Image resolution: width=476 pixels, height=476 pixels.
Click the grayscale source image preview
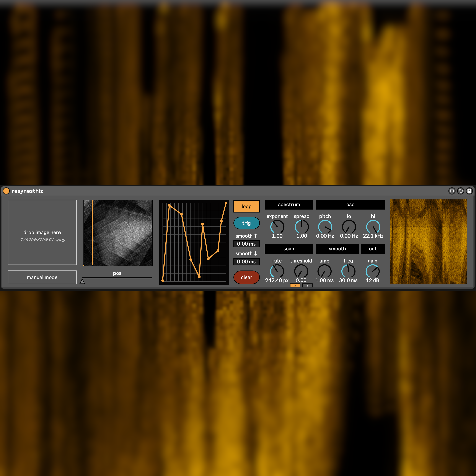(x=118, y=233)
